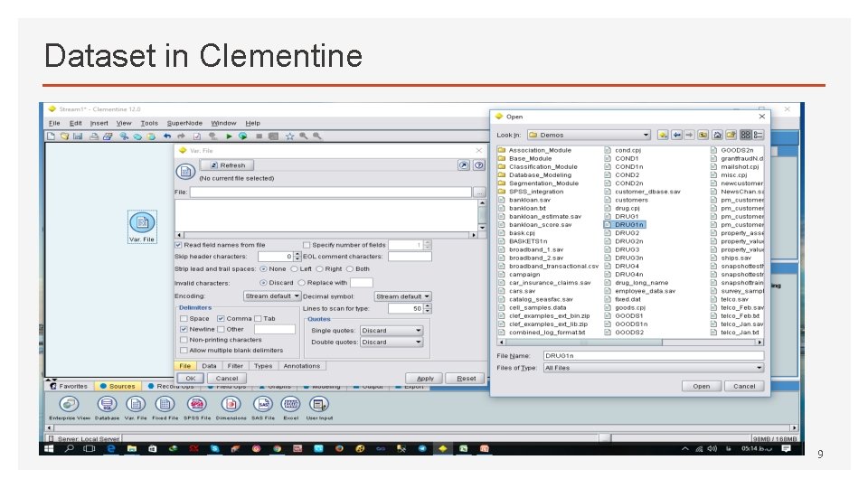Pick the Excel source node
This screenshot has width=868, height=488.
click(x=290, y=408)
